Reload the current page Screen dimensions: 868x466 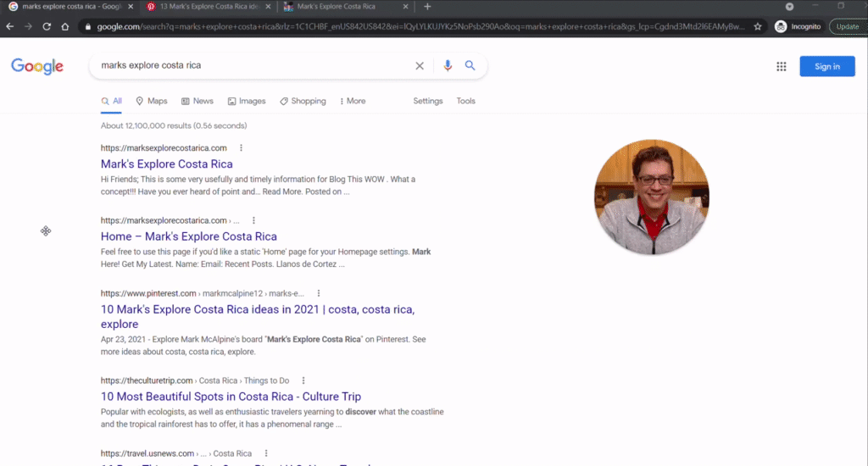click(x=47, y=26)
